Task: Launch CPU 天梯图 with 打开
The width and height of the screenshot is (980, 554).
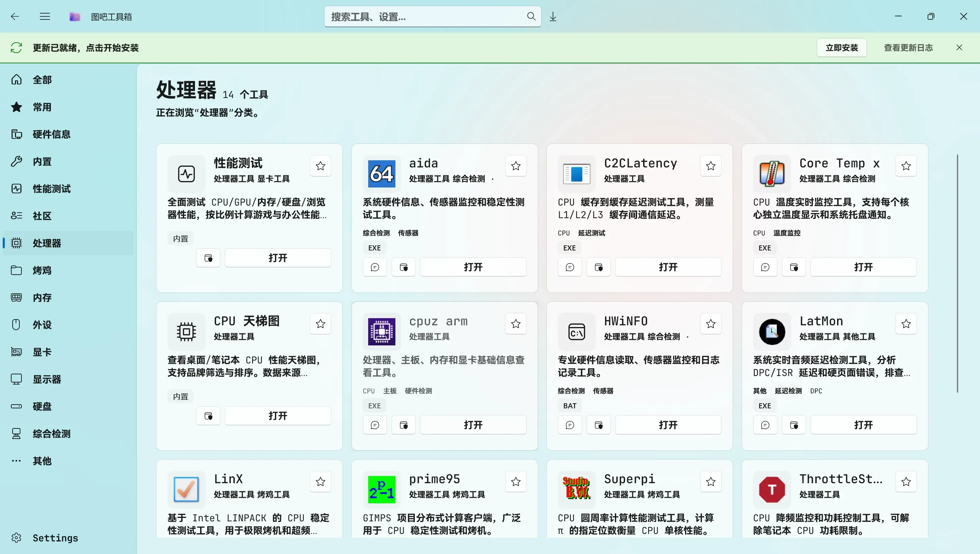Action: [278, 415]
